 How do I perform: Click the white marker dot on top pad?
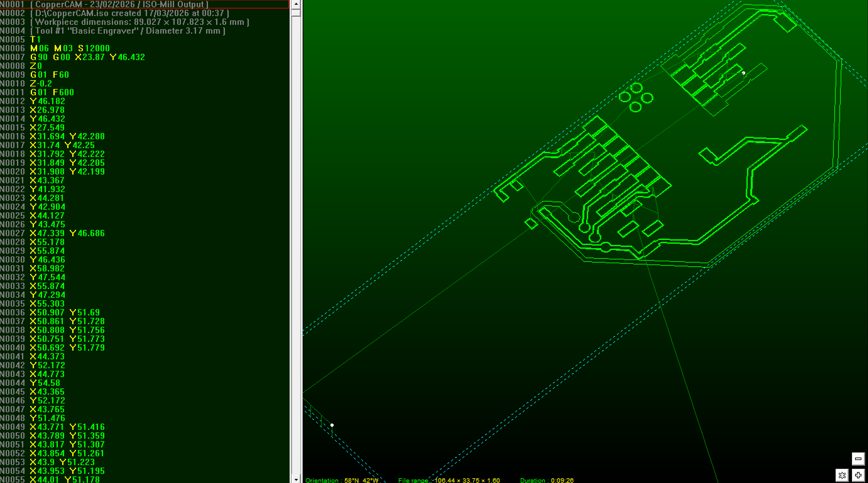(743, 73)
